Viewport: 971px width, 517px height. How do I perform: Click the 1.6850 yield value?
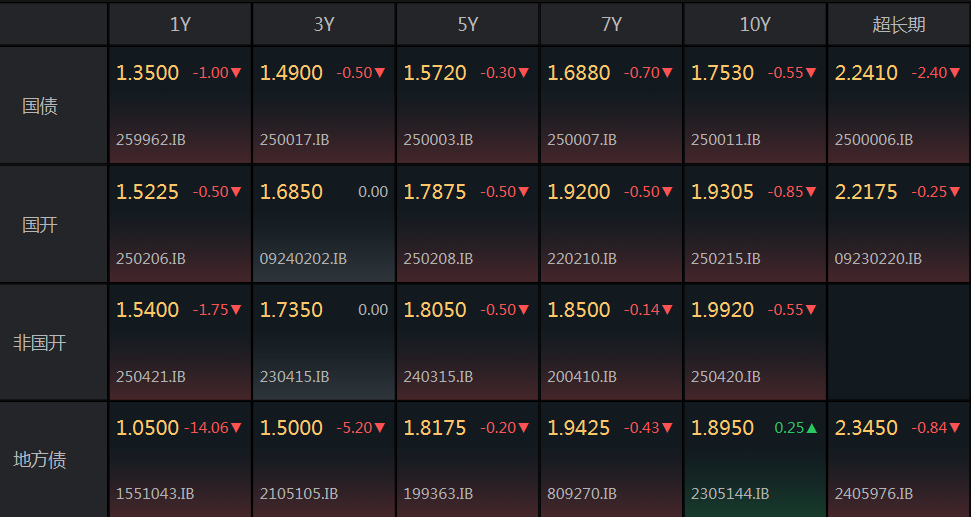click(x=291, y=191)
